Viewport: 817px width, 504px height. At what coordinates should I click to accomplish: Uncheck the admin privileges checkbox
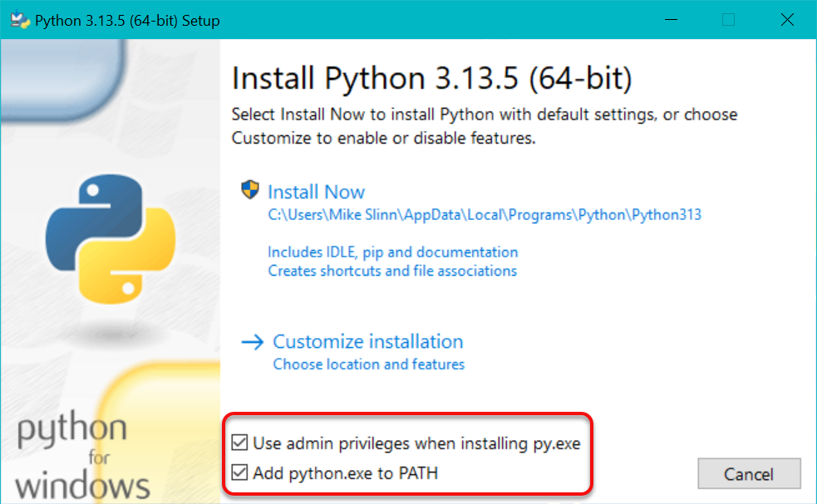click(240, 443)
